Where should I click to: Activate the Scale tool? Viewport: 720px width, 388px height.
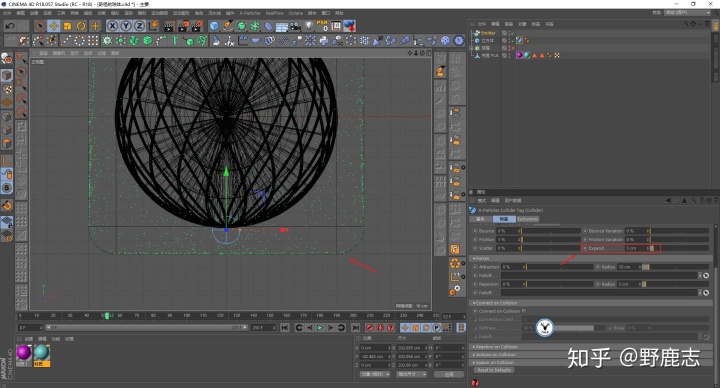(68, 26)
